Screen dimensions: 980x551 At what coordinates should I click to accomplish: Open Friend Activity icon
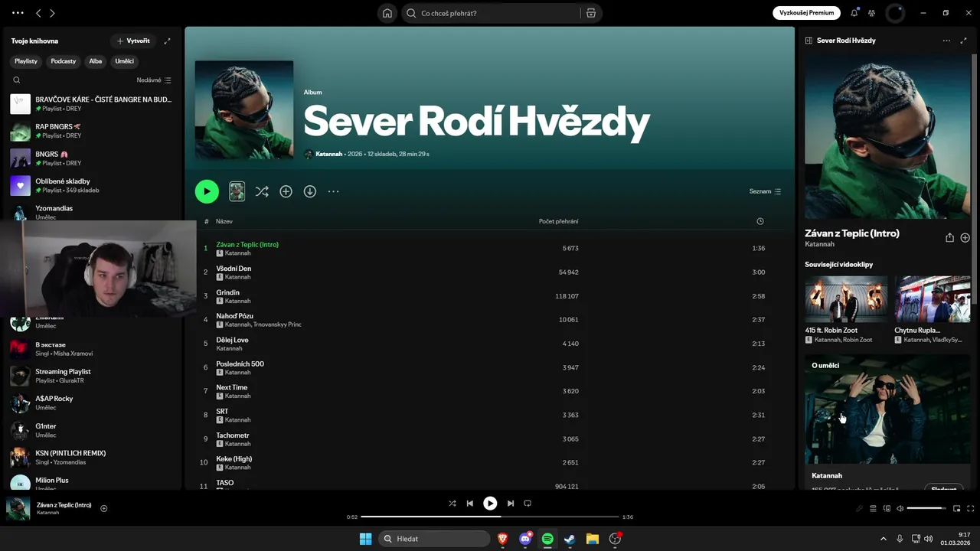coord(871,13)
